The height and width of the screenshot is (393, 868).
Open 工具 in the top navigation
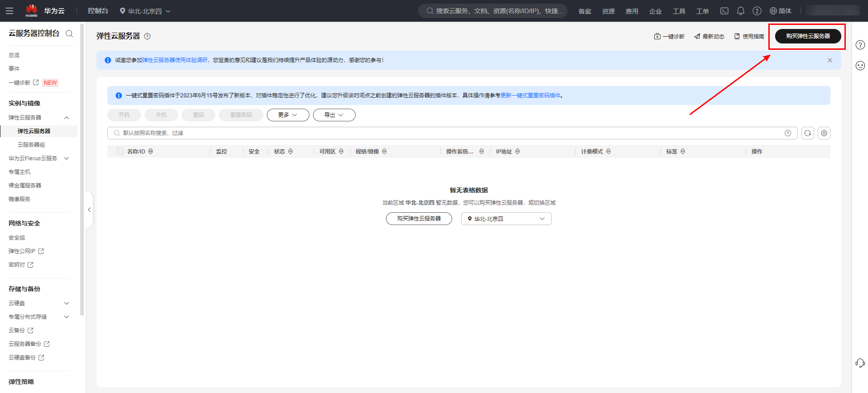point(679,11)
